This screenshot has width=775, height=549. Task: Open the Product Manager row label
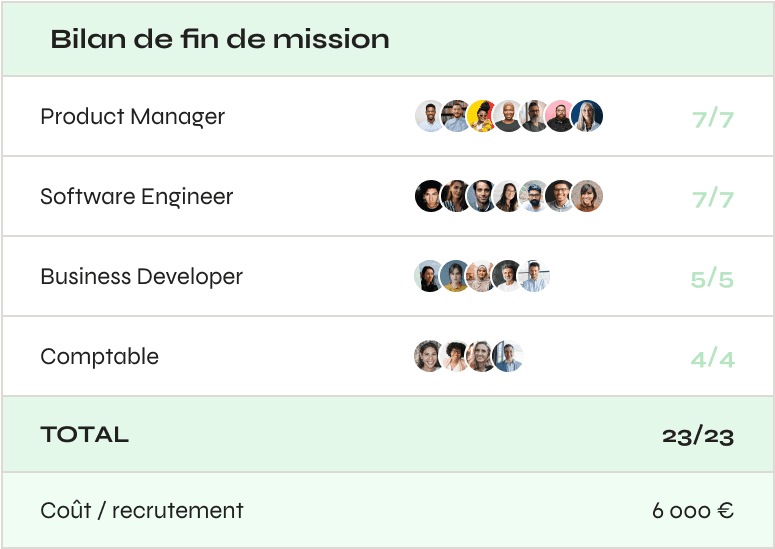pyautogui.click(x=132, y=116)
